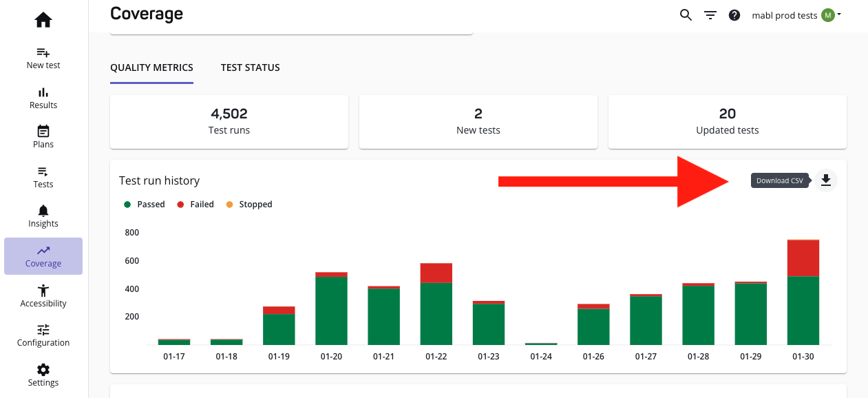Navigate to Plans in sidebar
The width and height of the screenshot is (868, 398).
point(43,137)
